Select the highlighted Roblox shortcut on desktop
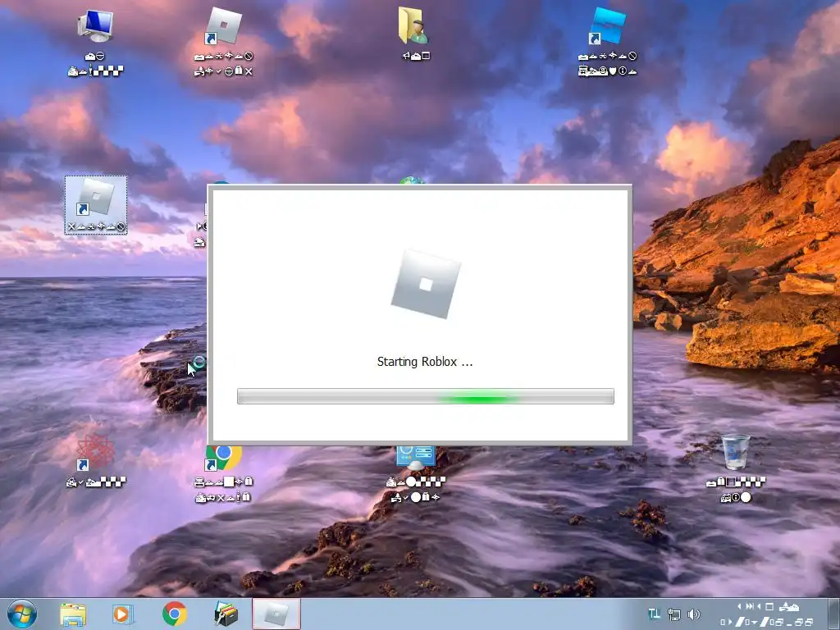 (x=96, y=205)
